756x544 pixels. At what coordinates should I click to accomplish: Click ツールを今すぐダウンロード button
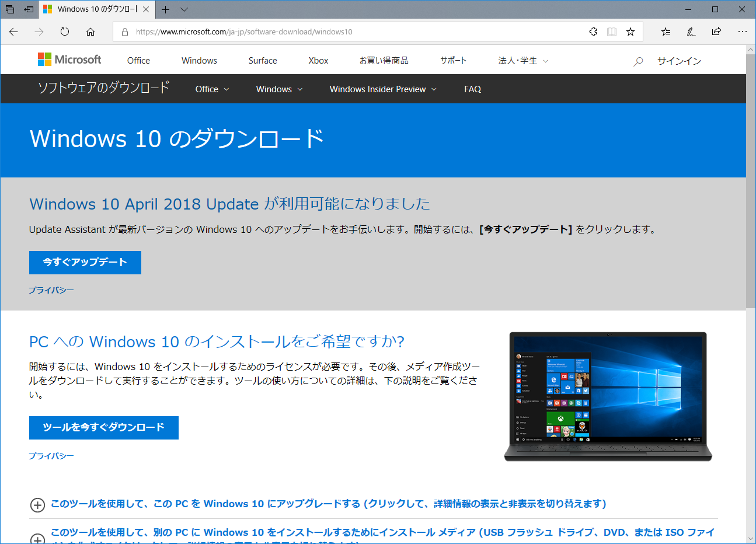[x=104, y=428]
